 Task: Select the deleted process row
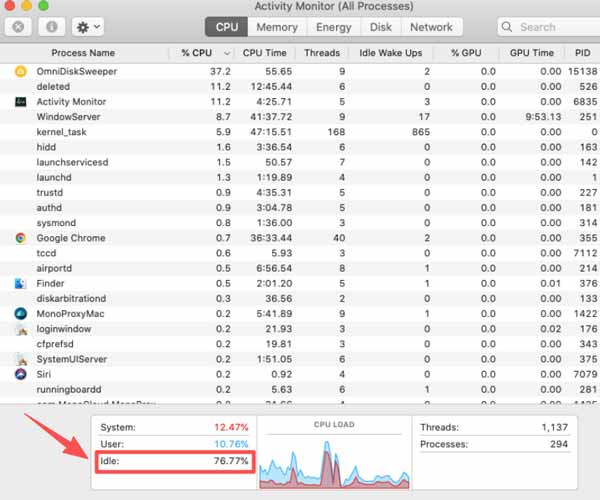[x=300, y=86]
